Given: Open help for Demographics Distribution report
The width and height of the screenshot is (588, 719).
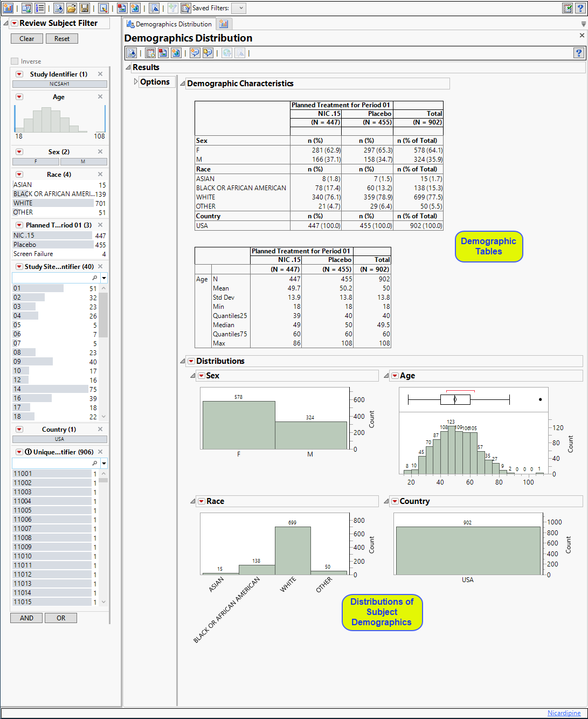Looking at the screenshot, I should pos(579,53).
